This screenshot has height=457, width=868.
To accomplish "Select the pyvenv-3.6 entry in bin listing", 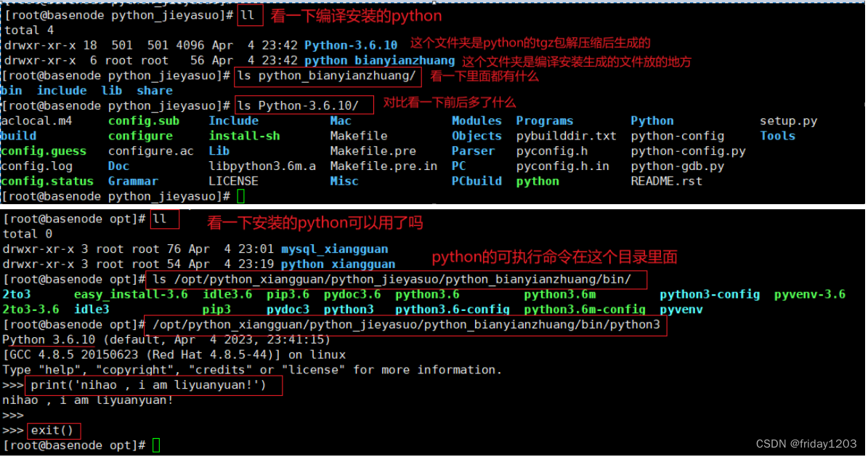I will tap(809, 294).
